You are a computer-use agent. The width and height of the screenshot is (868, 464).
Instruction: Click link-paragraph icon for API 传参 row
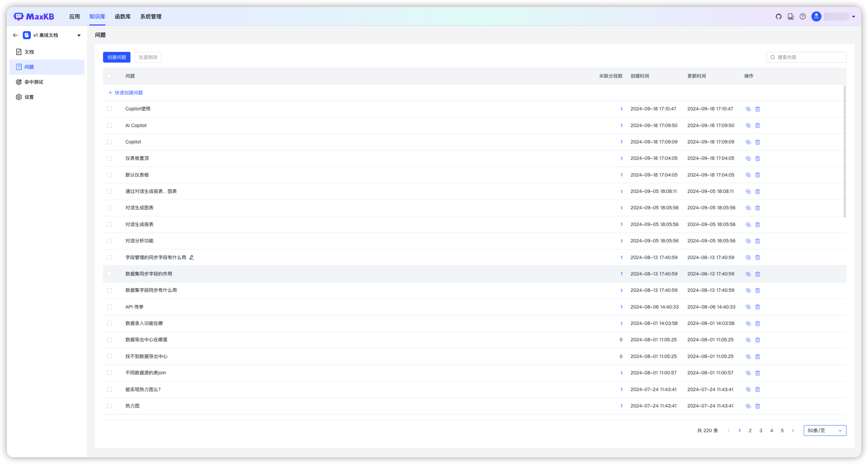[x=748, y=307]
